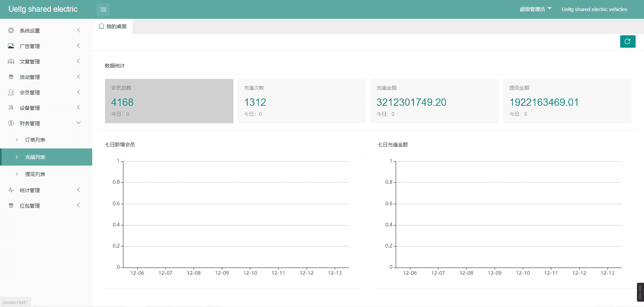Expand the 活动管理 menu arrow
Image resolution: width=644 pixels, height=307 pixels.
[x=78, y=77]
